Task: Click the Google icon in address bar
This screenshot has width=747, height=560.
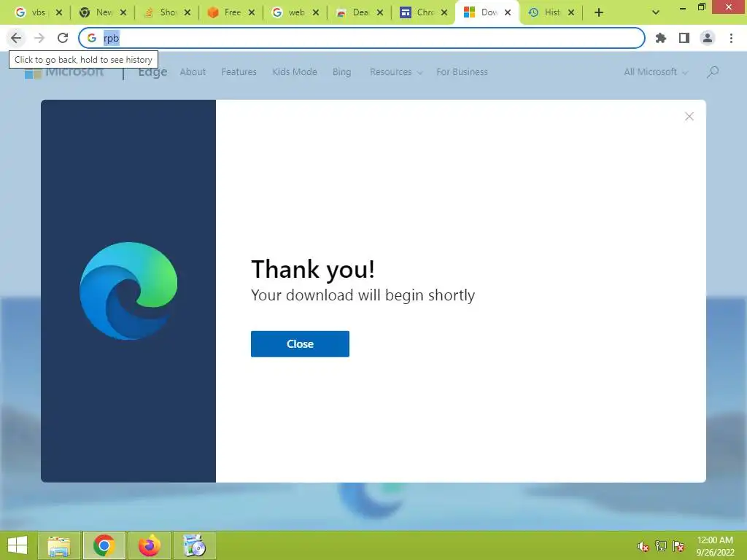Action: click(x=92, y=38)
